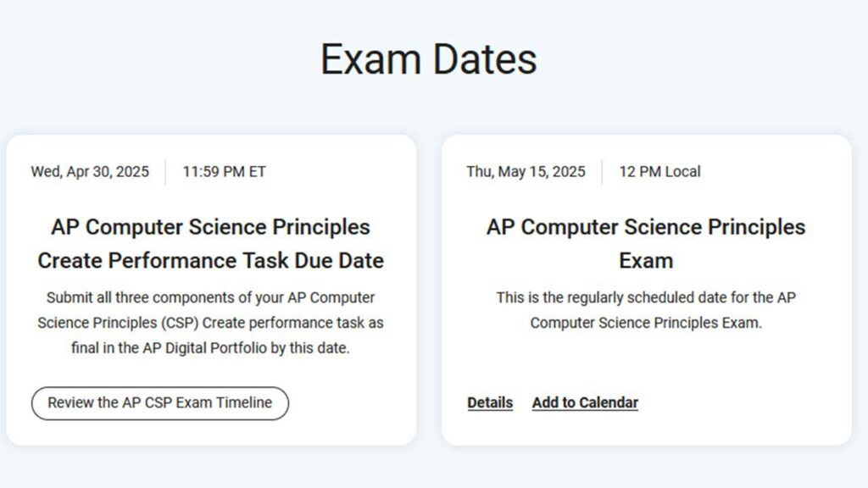Click the Create Performance Task Due Date title
Image resolution: width=868 pixels, height=488 pixels.
(x=210, y=260)
